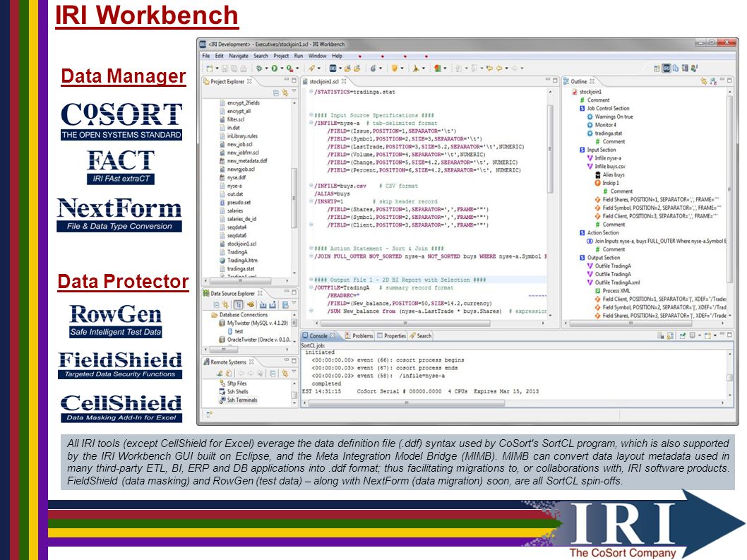Click the import icon in Data Source Explorer
Viewport: 747px width, 560px height.
(263, 304)
